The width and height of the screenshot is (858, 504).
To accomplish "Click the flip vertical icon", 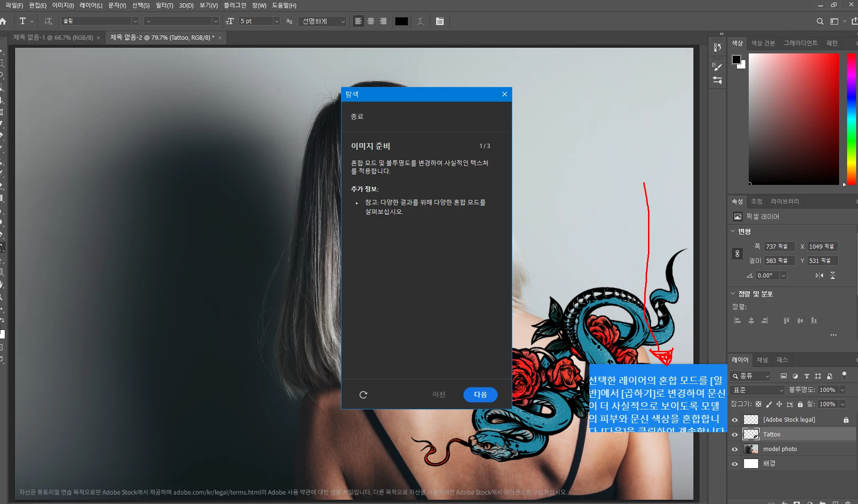I will tap(833, 275).
